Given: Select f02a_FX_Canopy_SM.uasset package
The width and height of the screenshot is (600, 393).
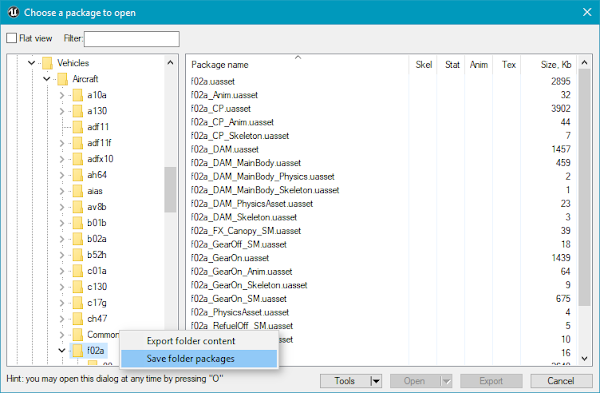Looking at the screenshot, I should click(x=246, y=231).
